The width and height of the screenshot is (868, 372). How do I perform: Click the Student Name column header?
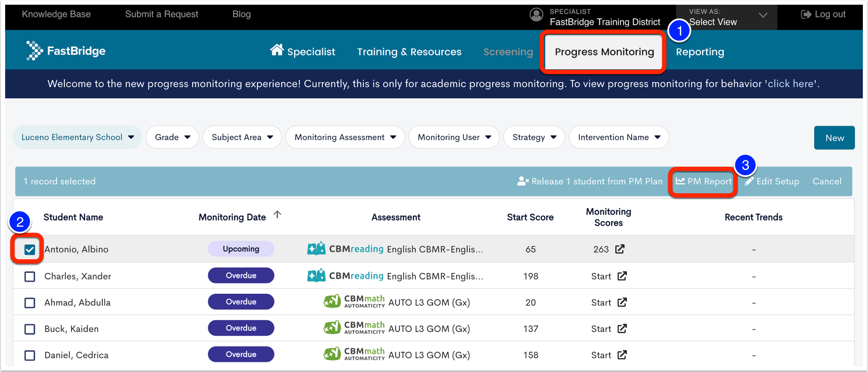click(x=73, y=217)
